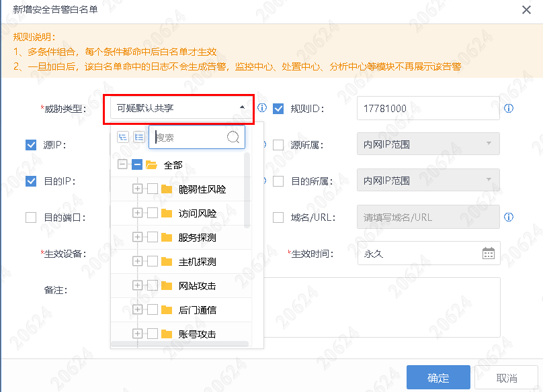Click the 确定 button

[437, 378]
